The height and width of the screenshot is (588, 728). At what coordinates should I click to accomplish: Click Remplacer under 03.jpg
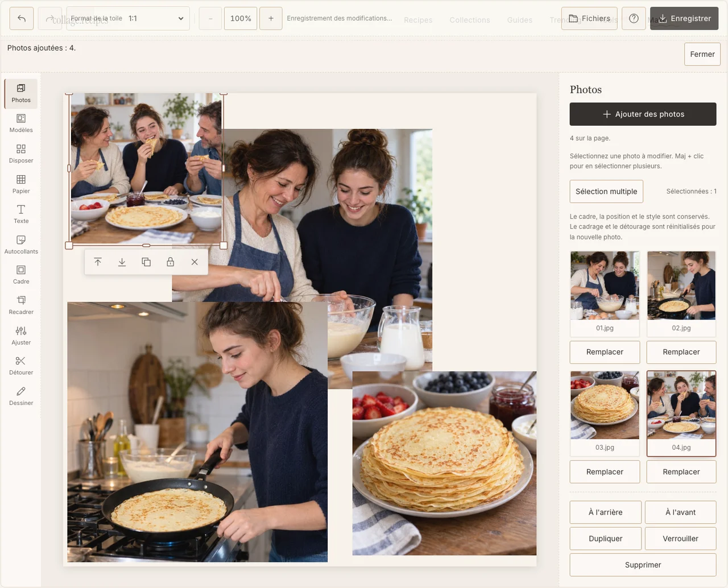605,472
